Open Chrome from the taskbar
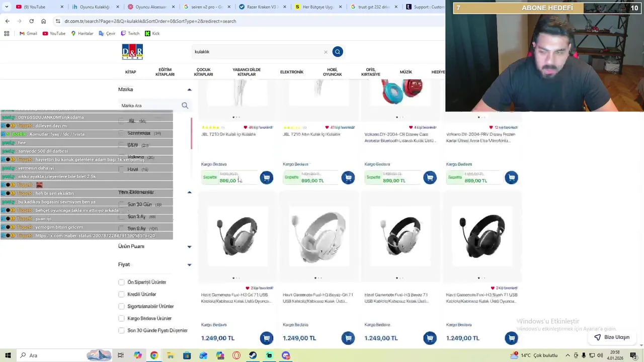Image resolution: width=644 pixels, height=362 pixels. (154, 355)
